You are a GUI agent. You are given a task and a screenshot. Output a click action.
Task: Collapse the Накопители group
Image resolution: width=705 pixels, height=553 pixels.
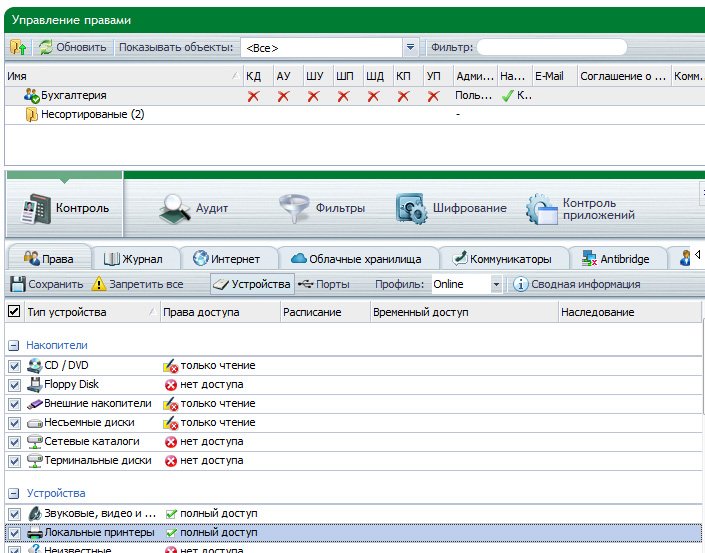pyautogui.click(x=14, y=345)
